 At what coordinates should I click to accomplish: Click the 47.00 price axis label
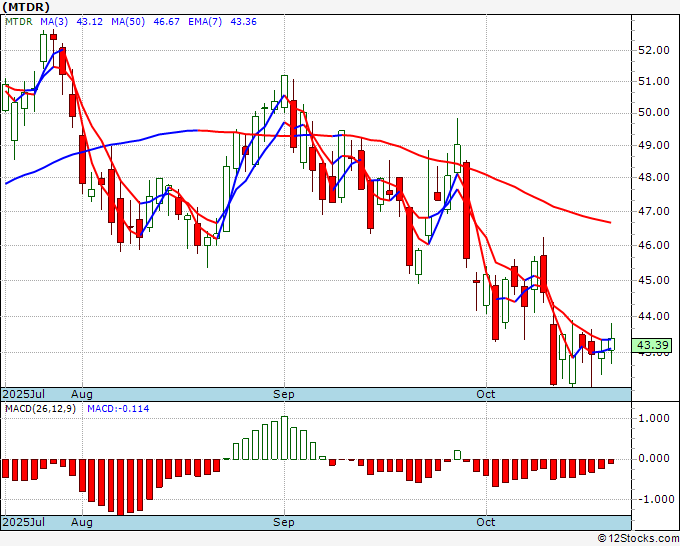tap(654, 211)
